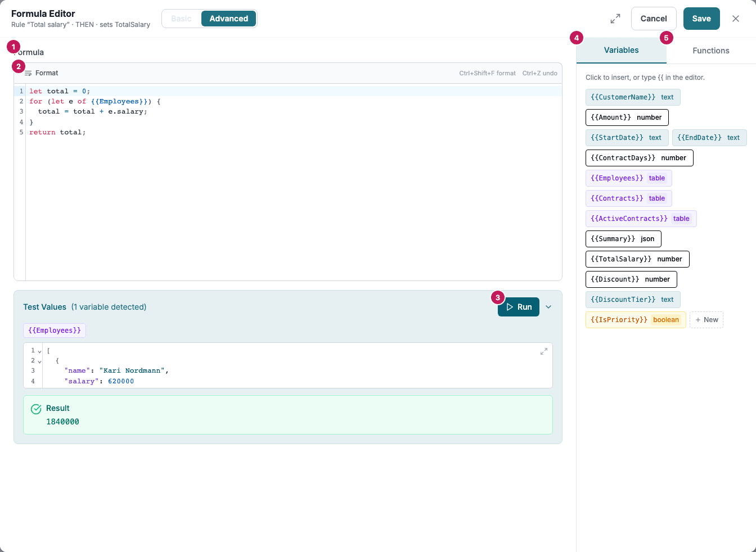Insert the {{IsPriority}} boolean variable
This screenshot has height=552, width=756.
tap(636, 320)
